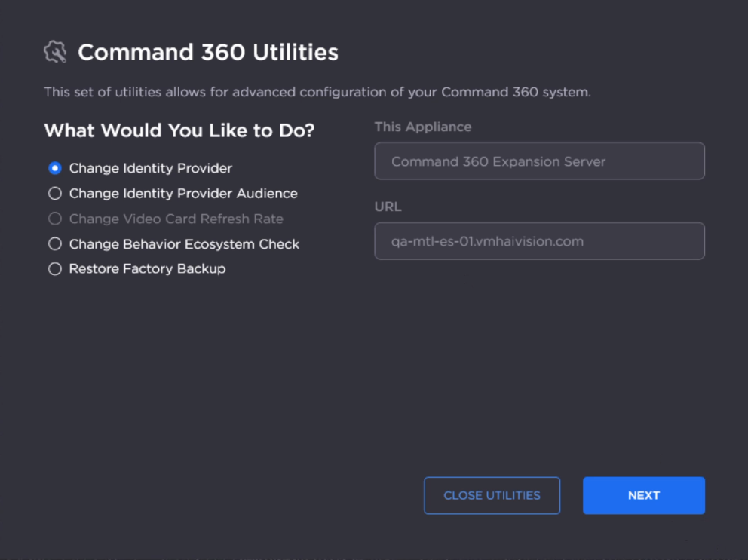
Task: Select Change Identity Provider Audience option
Action: 54,193
